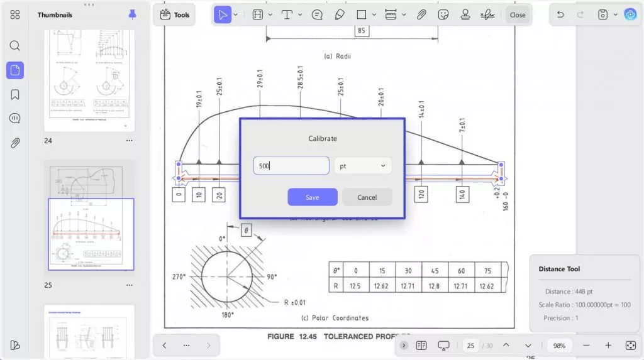644x360 pixels.
Task: Expand the text tool dropdown arrow
Action: point(300,15)
